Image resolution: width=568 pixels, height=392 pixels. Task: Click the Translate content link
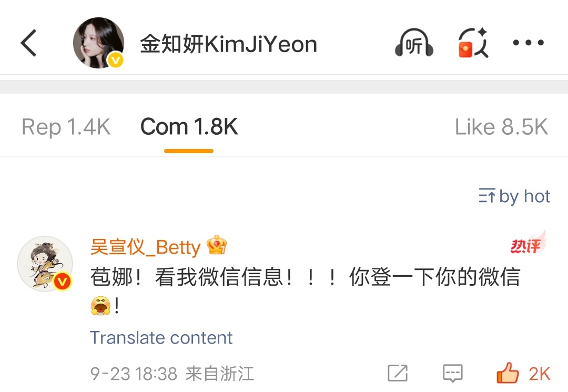[161, 338]
